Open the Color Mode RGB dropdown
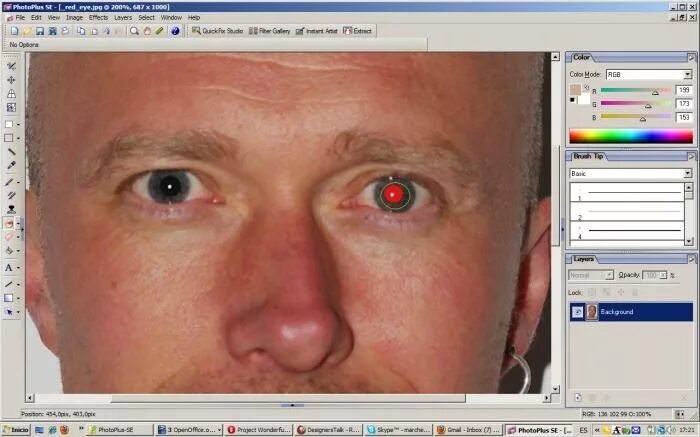This screenshot has width=700, height=437. [688, 75]
